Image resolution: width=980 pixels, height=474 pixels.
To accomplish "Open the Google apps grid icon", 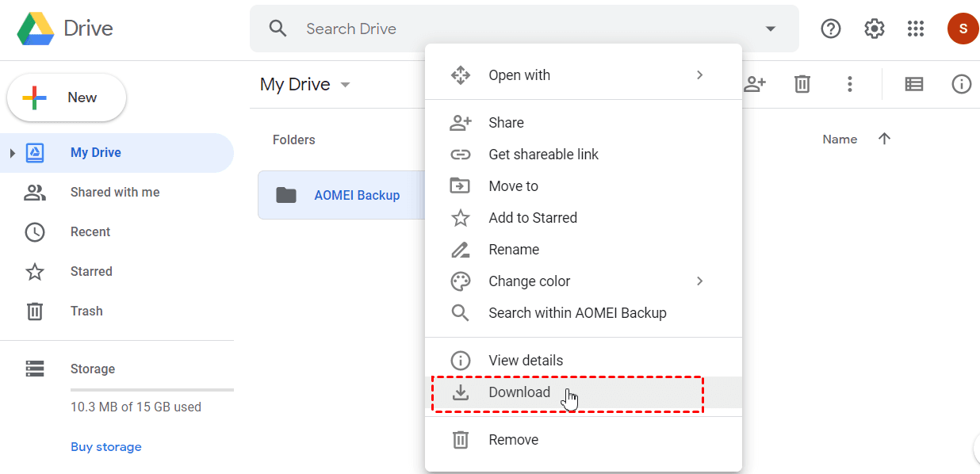I will click(x=916, y=29).
